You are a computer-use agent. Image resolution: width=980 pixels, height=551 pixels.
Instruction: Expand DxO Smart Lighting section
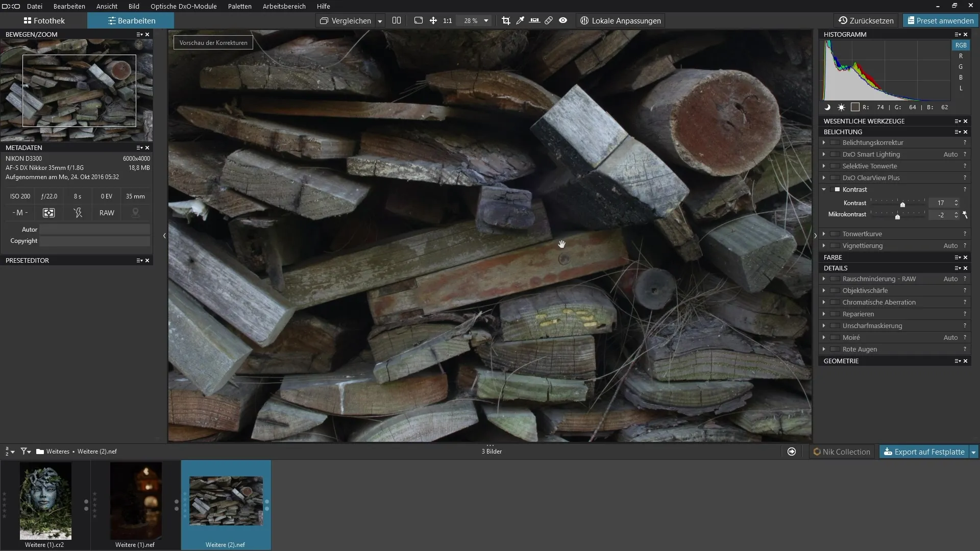coord(824,155)
